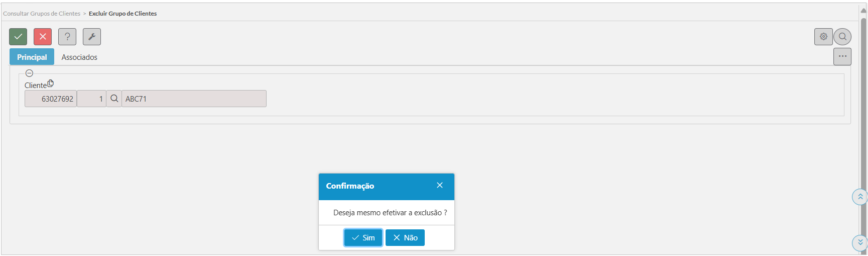The height and width of the screenshot is (256, 868).
Task: Collapse the Cliente section with minus circle
Action: coord(29,73)
